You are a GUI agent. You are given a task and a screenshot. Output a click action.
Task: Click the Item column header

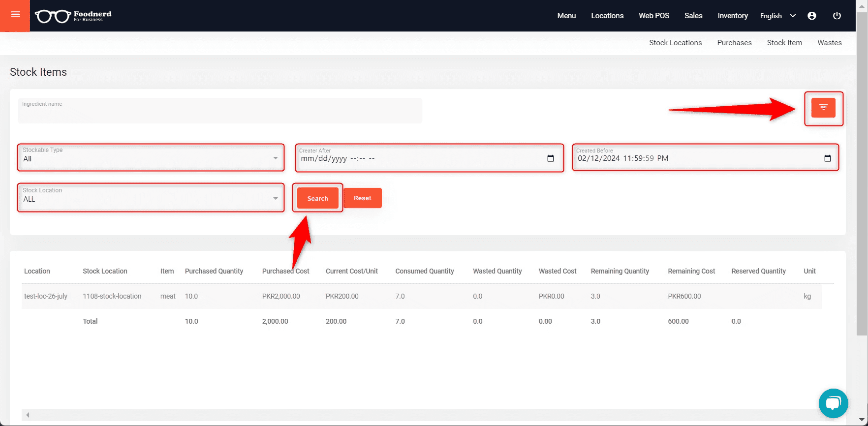click(x=167, y=271)
